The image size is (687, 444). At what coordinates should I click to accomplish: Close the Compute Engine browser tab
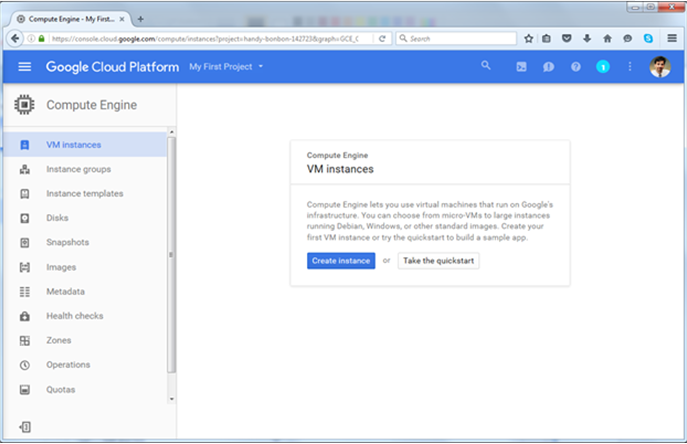pos(122,19)
